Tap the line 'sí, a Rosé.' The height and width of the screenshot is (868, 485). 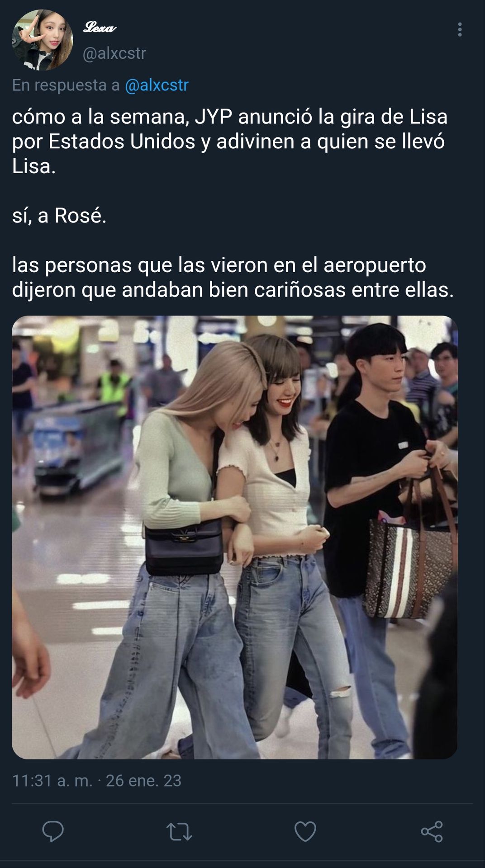[x=59, y=215]
